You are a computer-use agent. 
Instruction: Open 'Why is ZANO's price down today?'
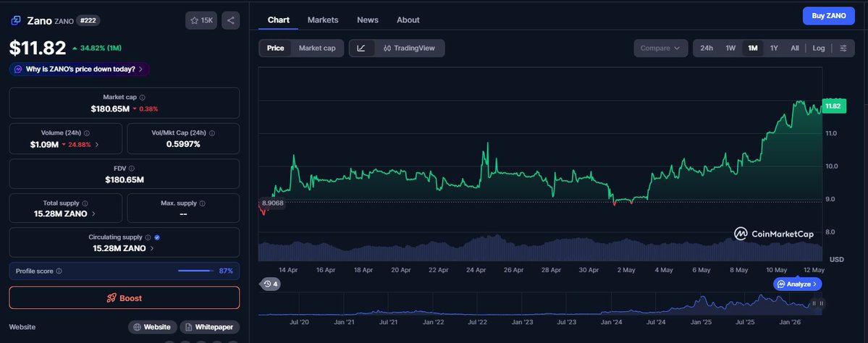(x=79, y=69)
